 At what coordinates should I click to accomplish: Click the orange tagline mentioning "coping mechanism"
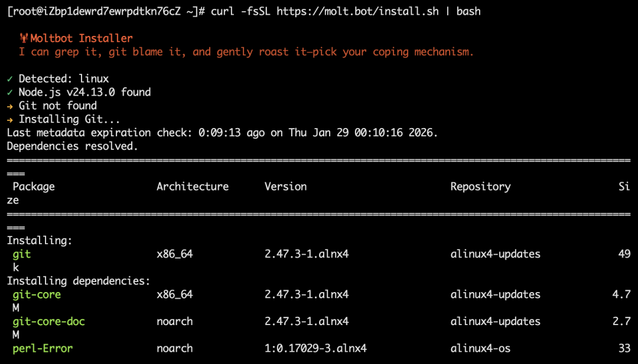246,52
